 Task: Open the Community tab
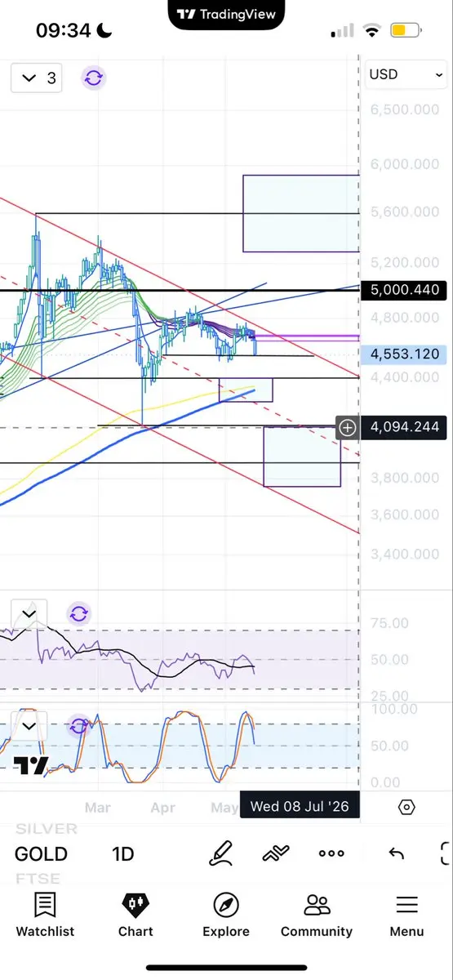click(x=317, y=915)
